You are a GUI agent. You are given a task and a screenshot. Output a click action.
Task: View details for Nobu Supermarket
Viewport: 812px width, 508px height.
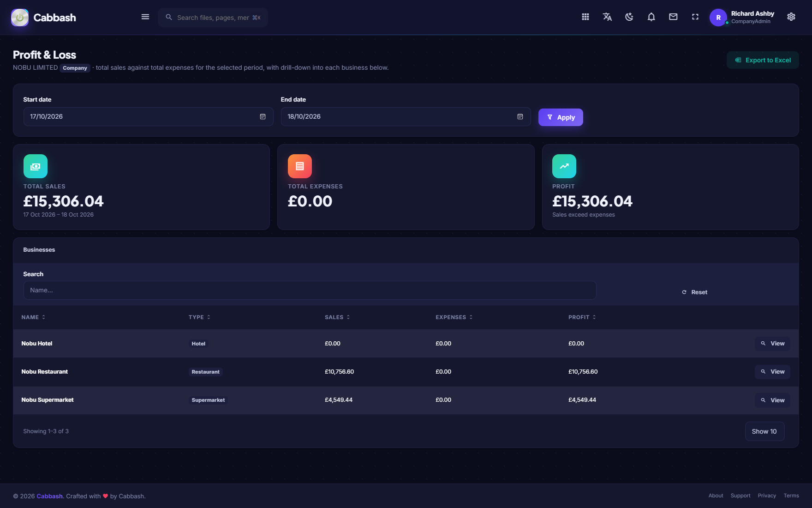click(x=772, y=400)
